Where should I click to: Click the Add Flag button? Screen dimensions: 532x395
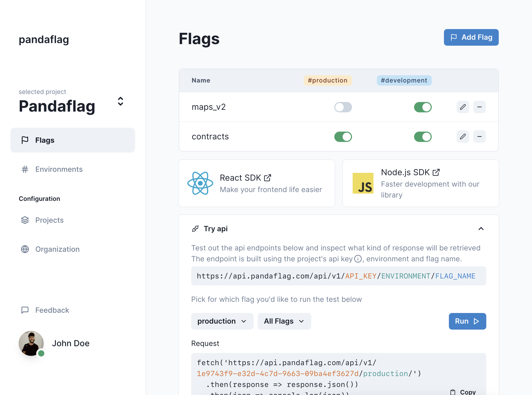tap(471, 37)
